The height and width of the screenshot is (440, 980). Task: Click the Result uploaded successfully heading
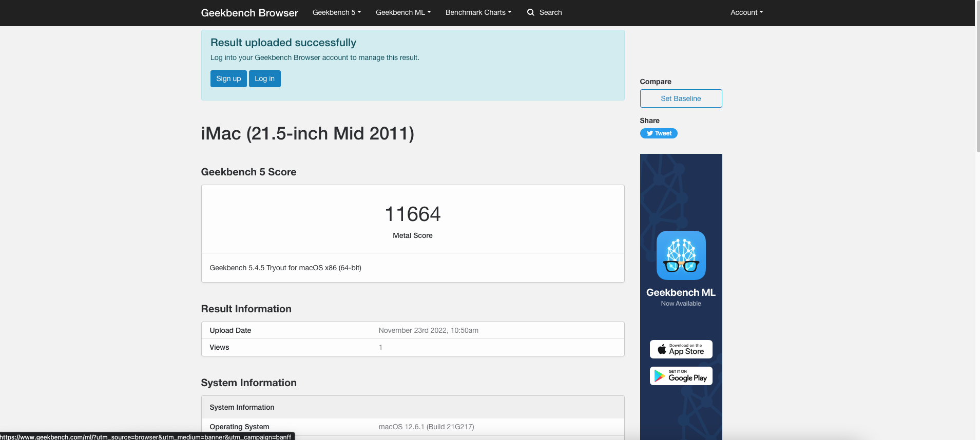click(x=283, y=43)
